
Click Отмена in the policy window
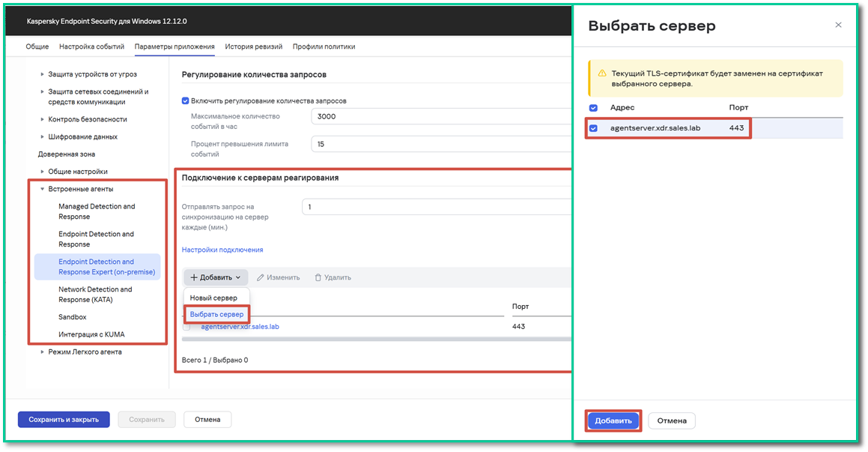(207, 419)
